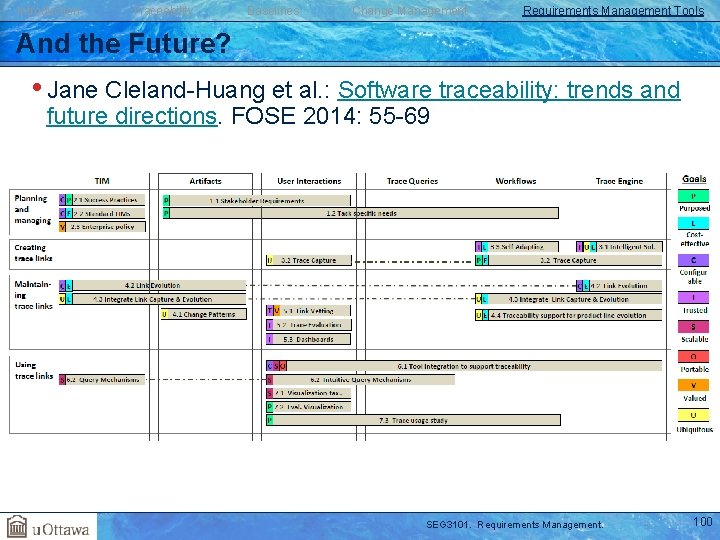Select 4.2 Link Evolution bar in TIM column
Image resolution: width=720 pixels, height=540 pixels.
tap(152, 285)
